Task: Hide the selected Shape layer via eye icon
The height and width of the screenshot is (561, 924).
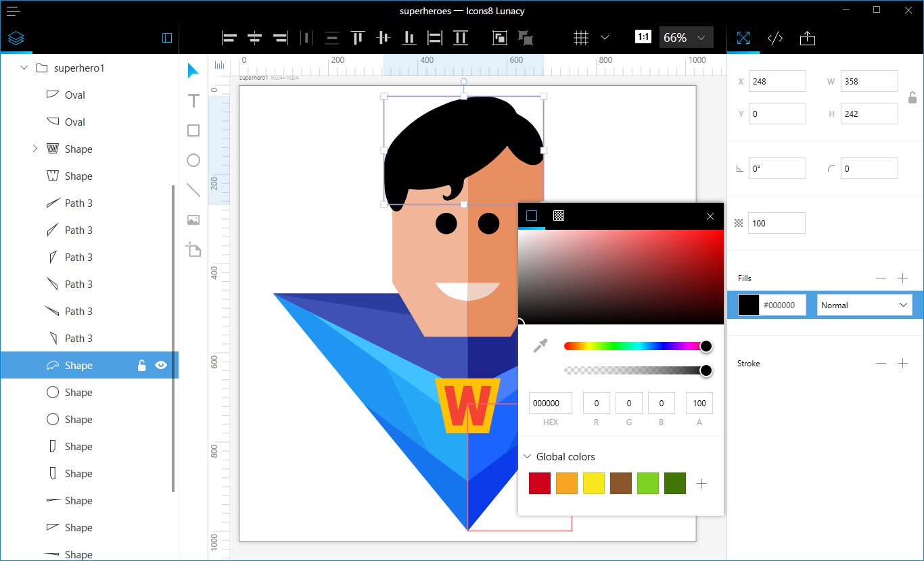Action: coord(161,365)
